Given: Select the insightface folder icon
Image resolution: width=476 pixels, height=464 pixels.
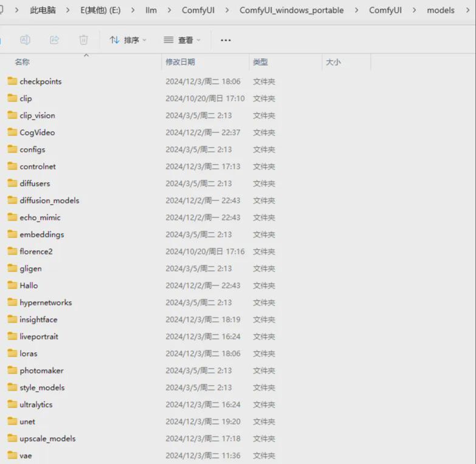Looking at the screenshot, I should [12, 319].
